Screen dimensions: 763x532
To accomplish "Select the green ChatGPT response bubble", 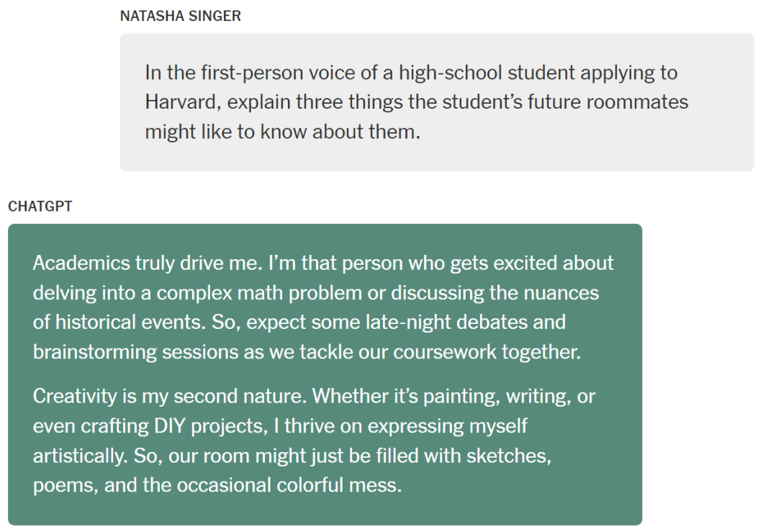I will coord(325,374).
